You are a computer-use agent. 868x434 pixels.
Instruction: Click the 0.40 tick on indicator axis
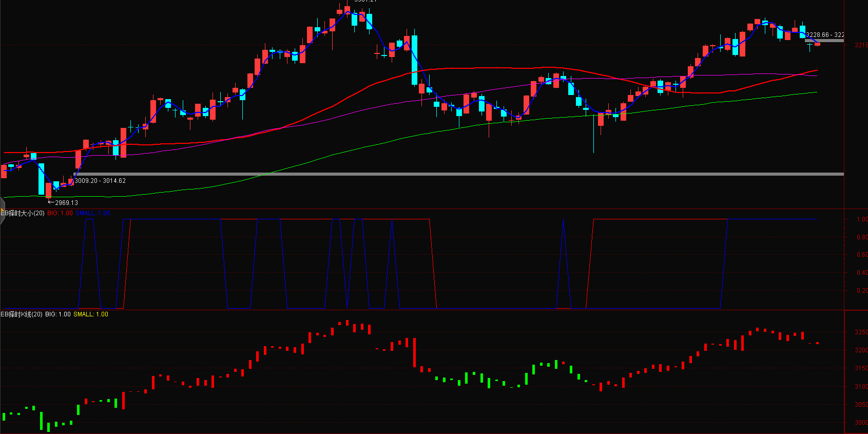862,273
